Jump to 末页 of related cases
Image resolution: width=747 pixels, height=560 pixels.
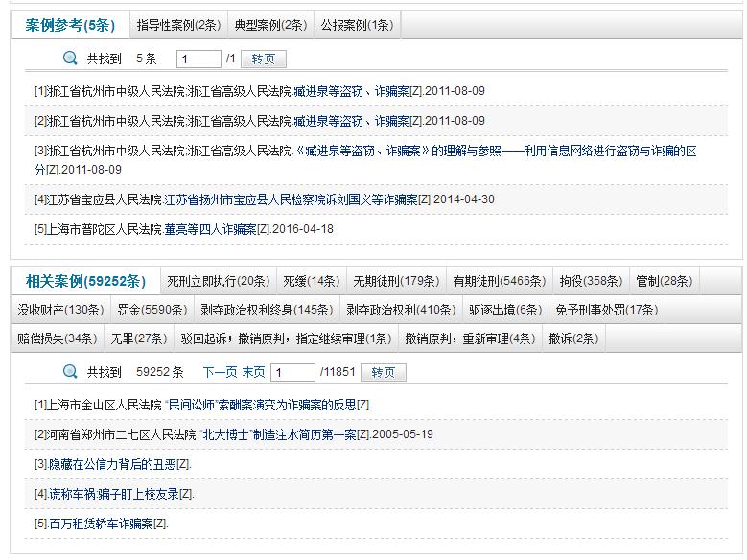pyautogui.click(x=253, y=372)
